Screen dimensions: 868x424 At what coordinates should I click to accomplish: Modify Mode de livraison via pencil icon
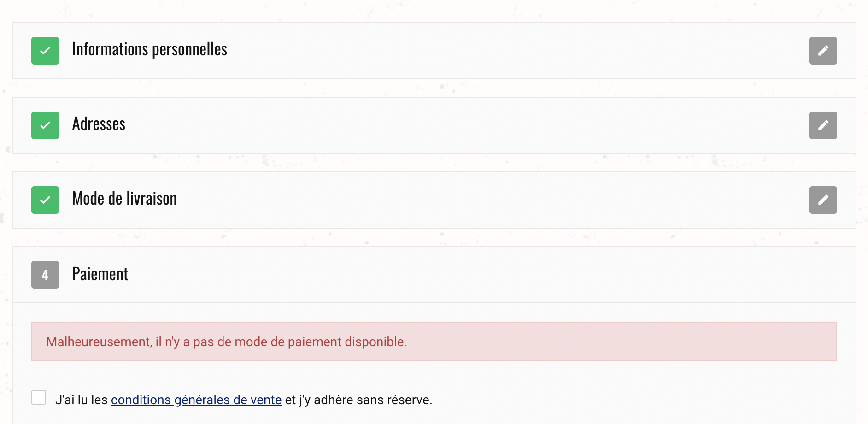tap(823, 200)
